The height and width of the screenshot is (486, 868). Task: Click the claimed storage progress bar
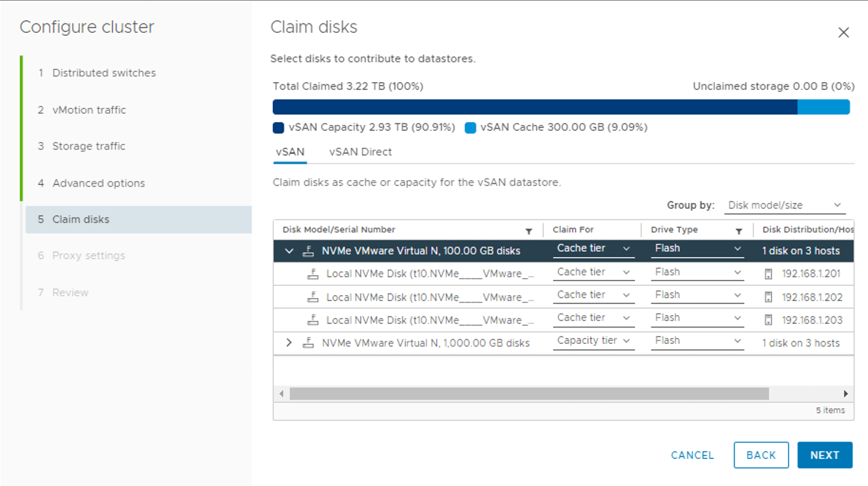561,106
